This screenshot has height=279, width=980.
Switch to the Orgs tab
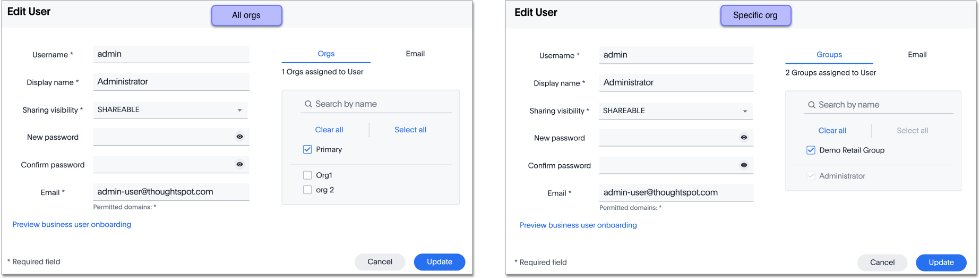(x=326, y=54)
